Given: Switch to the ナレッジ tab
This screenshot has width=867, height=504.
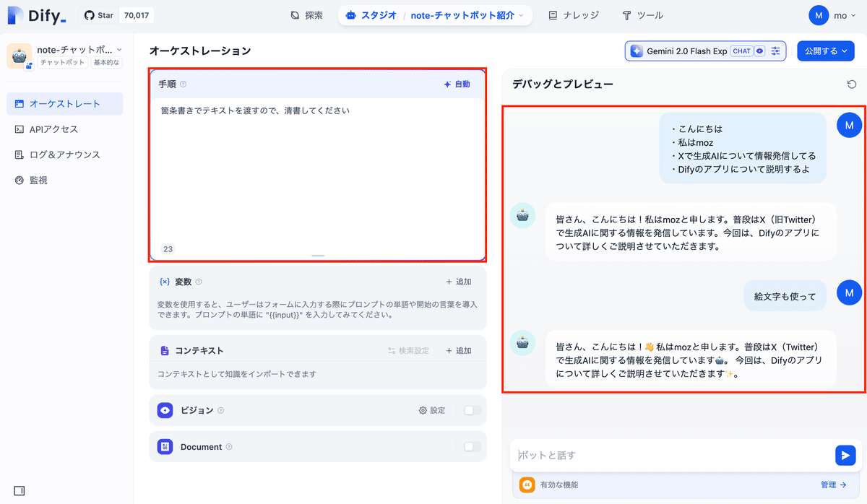Looking at the screenshot, I should click(574, 14).
